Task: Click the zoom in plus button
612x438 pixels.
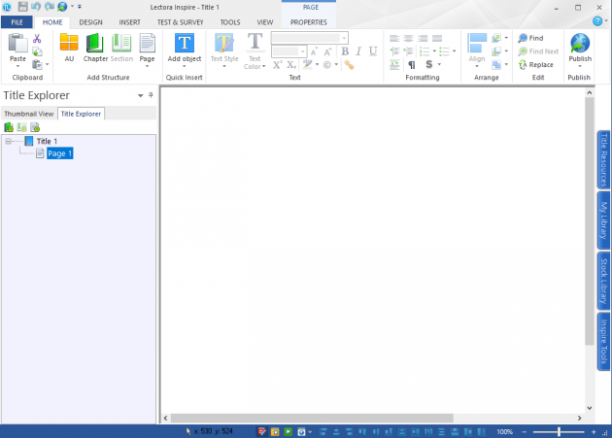Action: [x=594, y=432]
